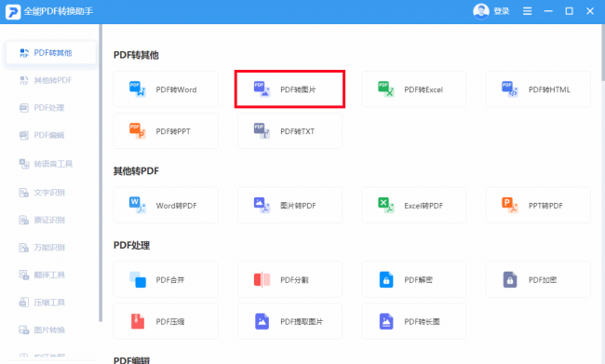
Task: Select PDF转其他 in the sidebar
Action: 51,53
